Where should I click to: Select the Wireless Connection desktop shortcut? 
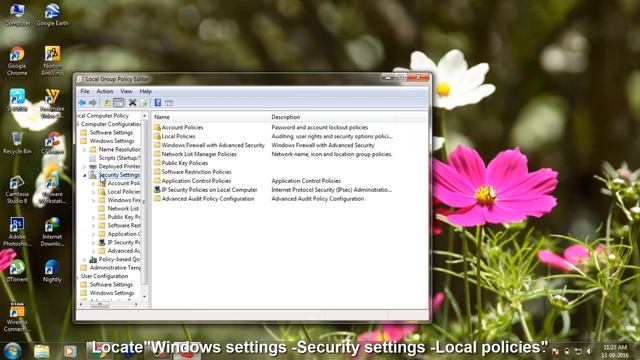point(17,317)
